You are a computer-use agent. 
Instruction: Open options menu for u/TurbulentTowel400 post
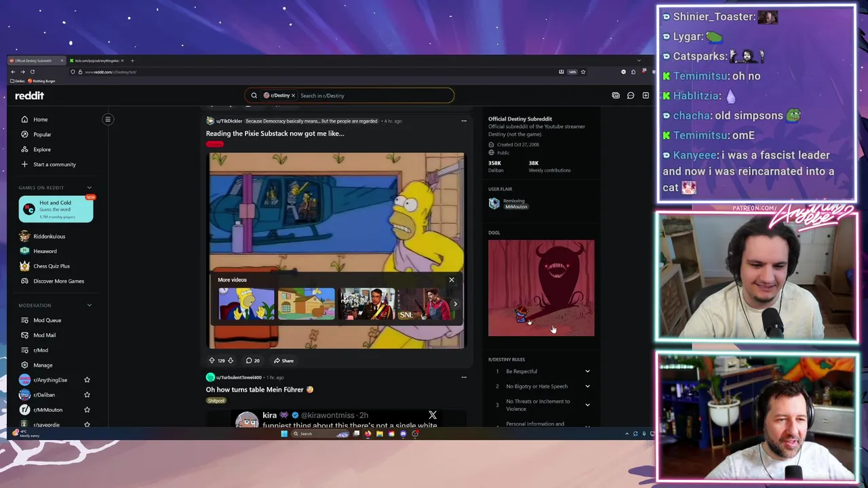pos(464,377)
